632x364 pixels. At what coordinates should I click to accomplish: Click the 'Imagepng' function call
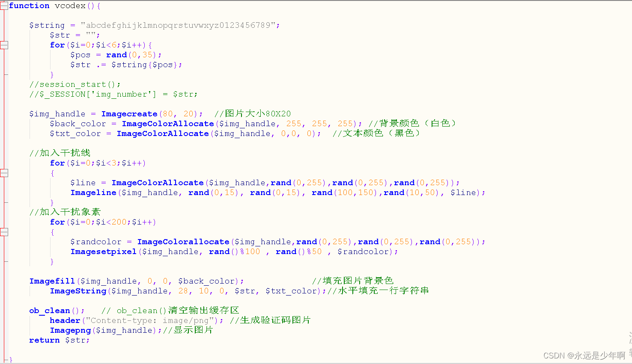click(x=70, y=330)
